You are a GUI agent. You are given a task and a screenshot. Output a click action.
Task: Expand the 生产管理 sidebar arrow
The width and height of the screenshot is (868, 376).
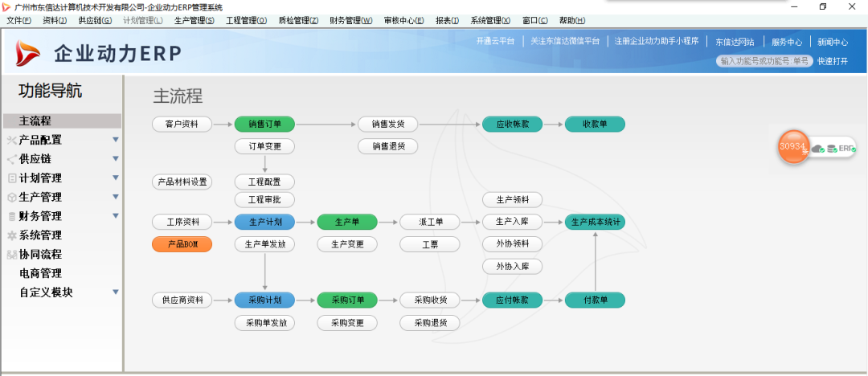point(115,197)
